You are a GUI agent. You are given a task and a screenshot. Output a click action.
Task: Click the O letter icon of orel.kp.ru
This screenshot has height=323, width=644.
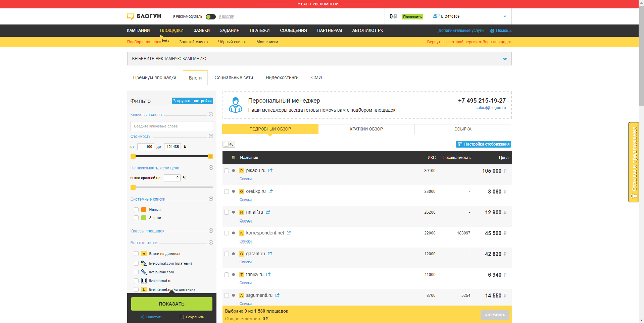pos(241,192)
